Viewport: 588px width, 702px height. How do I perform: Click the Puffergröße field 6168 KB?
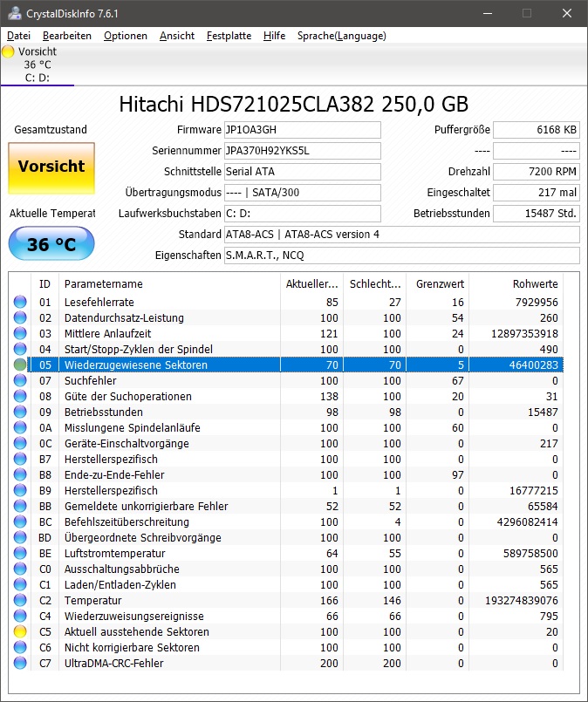[537, 130]
